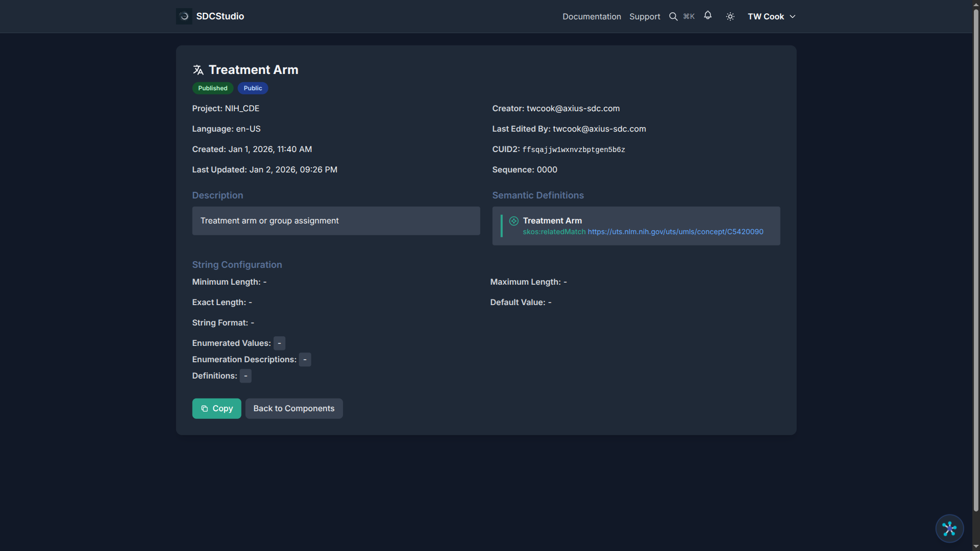Click the Copy button
Image resolution: width=980 pixels, height=551 pixels.
pyautogui.click(x=216, y=408)
